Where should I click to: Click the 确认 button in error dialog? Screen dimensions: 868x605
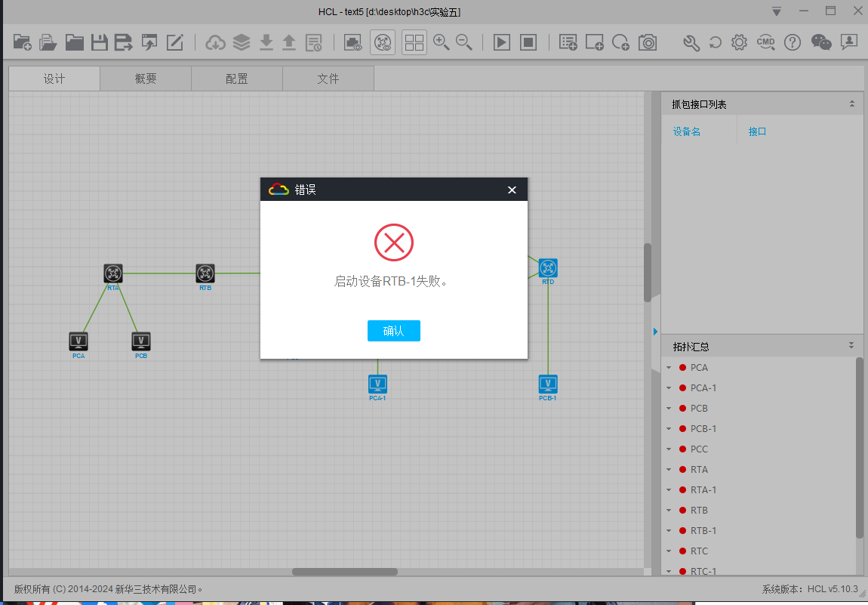[393, 331]
